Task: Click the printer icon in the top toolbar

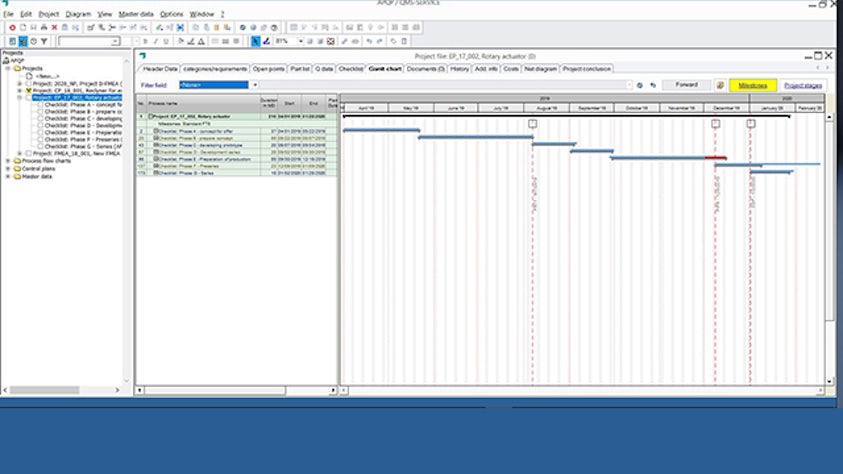Action: pyautogui.click(x=44, y=27)
